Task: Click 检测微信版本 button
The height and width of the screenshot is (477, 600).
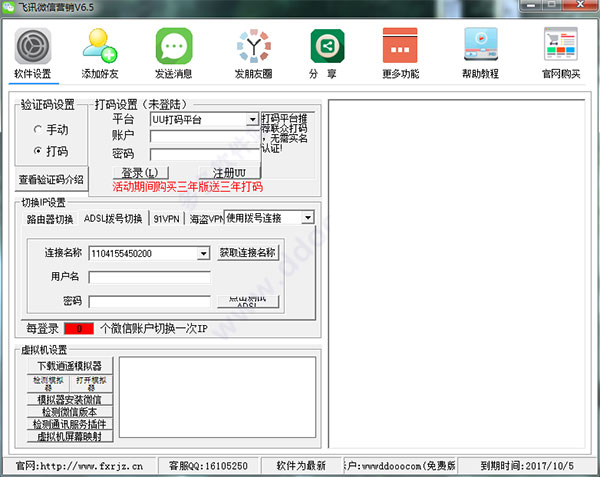Action: click(70, 412)
